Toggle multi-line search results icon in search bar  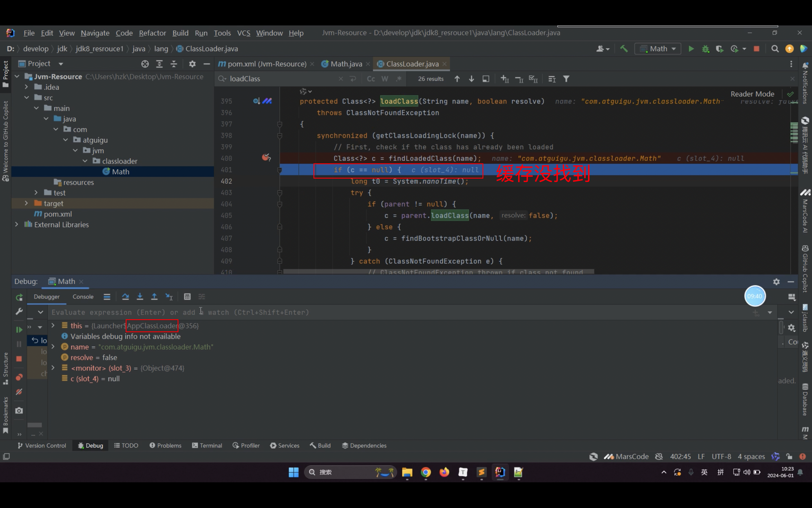552,79
